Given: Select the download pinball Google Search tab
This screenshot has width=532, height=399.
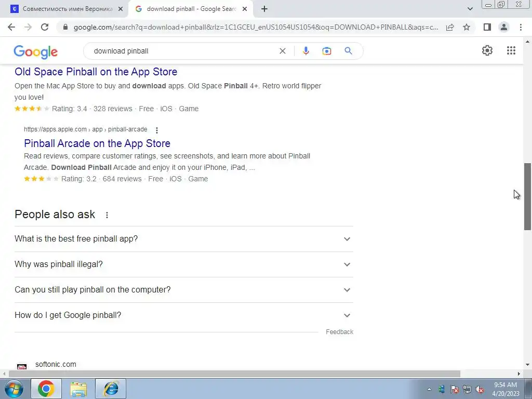Looking at the screenshot, I should pos(190,9).
